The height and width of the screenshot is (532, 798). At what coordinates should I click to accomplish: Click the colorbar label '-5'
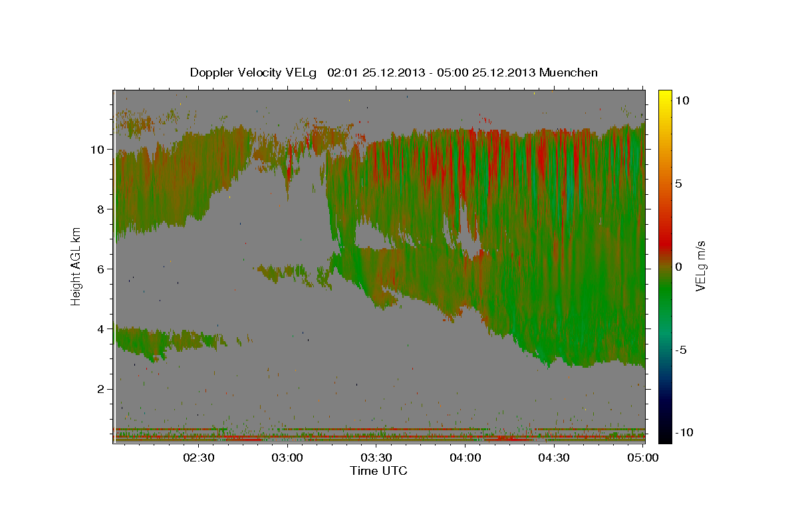click(680, 350)
